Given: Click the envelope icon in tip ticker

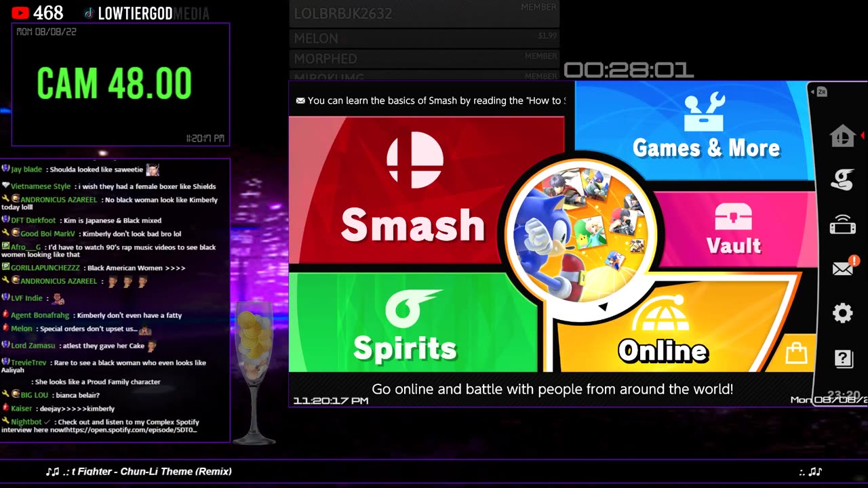Looking at the screenshot, I should pyautogui.click(x=300, y=100).
